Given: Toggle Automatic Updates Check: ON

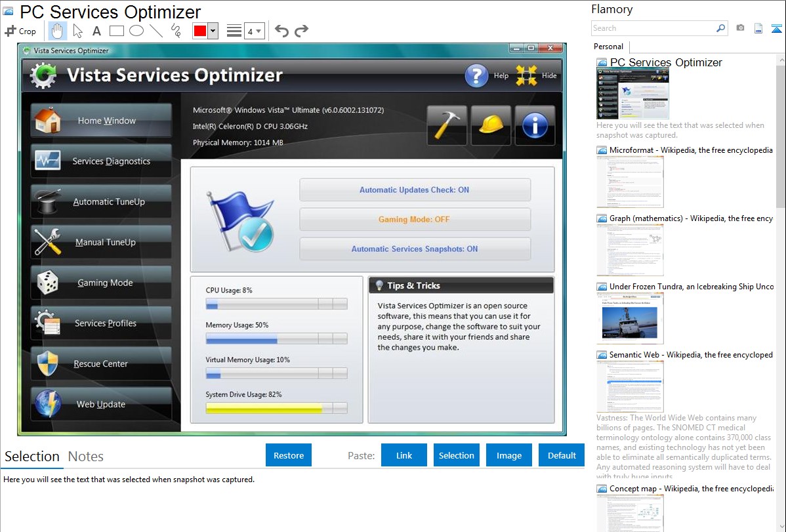Looking at the screenshot, I should coord(415,190).
